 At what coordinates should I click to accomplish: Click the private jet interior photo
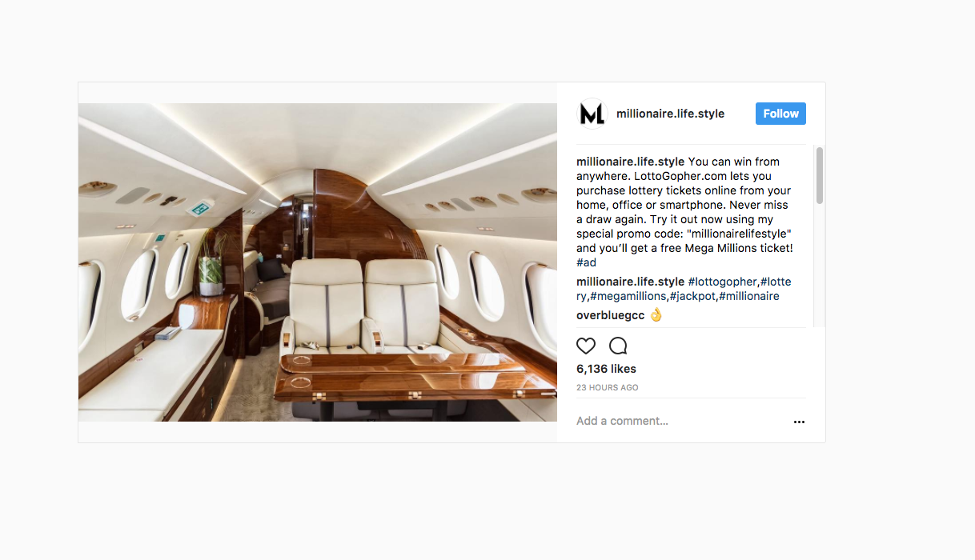[317, 262]
